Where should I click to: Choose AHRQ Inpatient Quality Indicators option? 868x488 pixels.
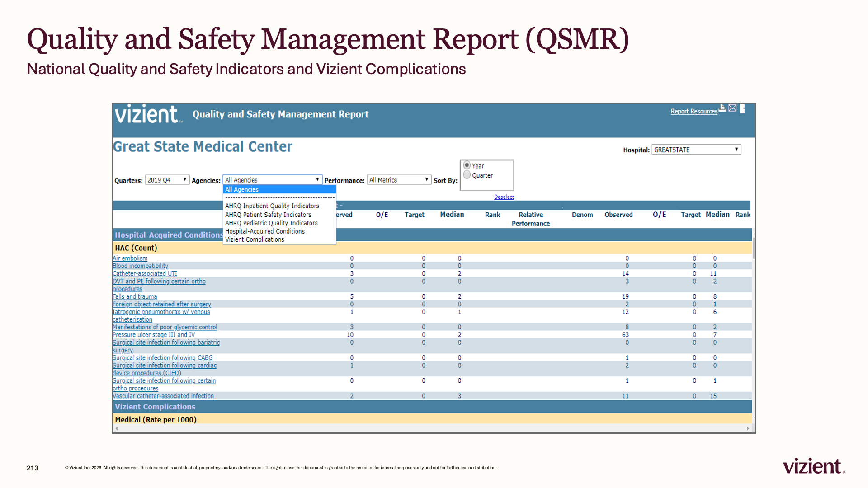coord(272,206)
